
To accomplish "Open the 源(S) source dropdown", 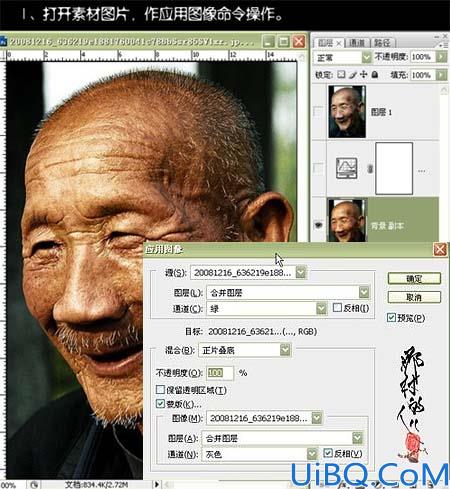I will (x=301, y=272).
